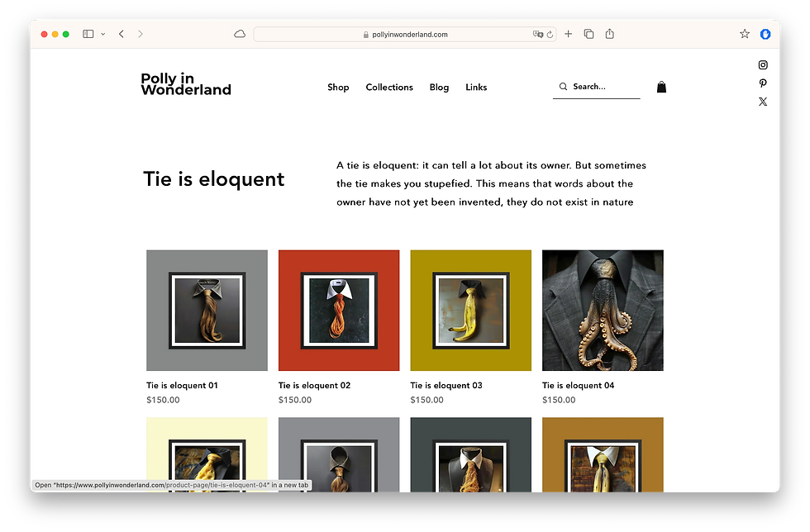Open Tie is eloquent 02 red product image
The height and width of the screenshot is (532, 810).
(339, 311)
